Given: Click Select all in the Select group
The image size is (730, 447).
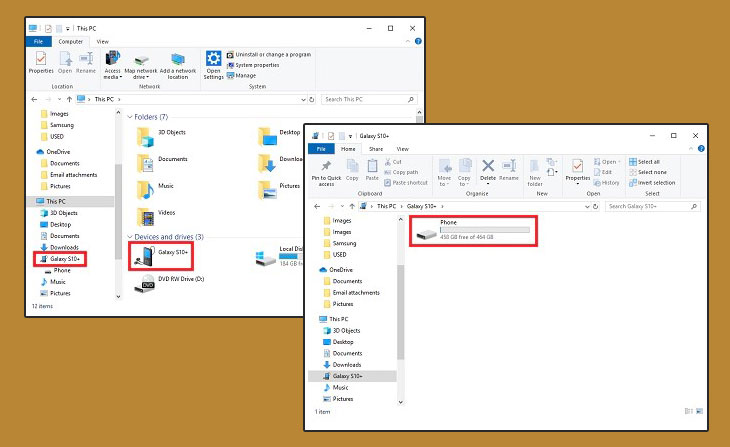Looking at the screenshot, I should 648,161.
